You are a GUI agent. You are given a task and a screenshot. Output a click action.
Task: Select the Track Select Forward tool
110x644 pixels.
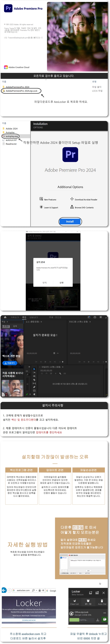(x=34, y=372)
